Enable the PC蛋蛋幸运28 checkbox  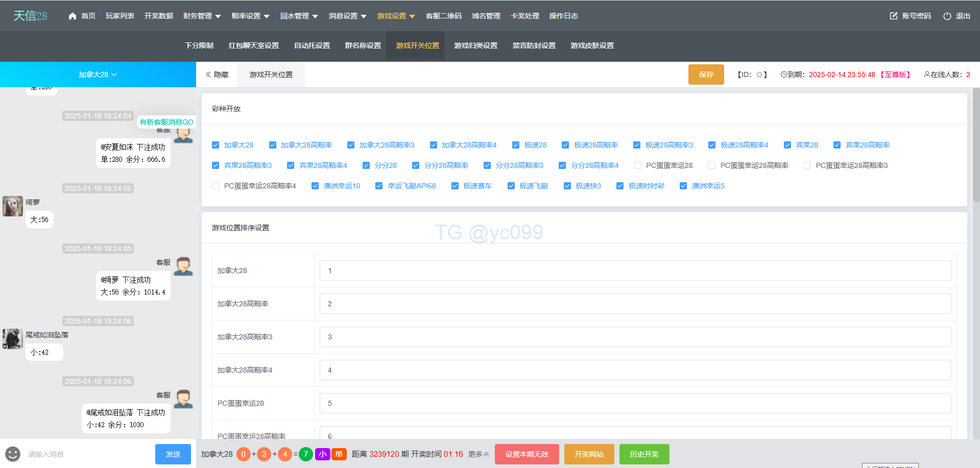[x=638, y=165]
